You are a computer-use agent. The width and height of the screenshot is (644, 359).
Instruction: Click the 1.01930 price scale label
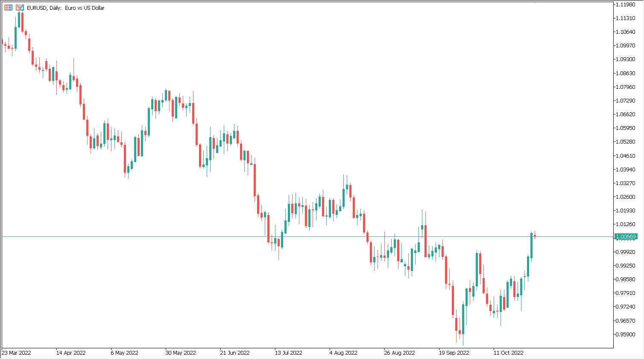626,210
